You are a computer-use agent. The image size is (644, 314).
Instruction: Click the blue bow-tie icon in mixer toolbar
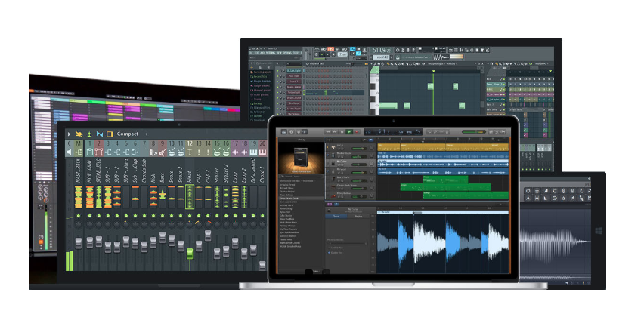pos(99,134)
